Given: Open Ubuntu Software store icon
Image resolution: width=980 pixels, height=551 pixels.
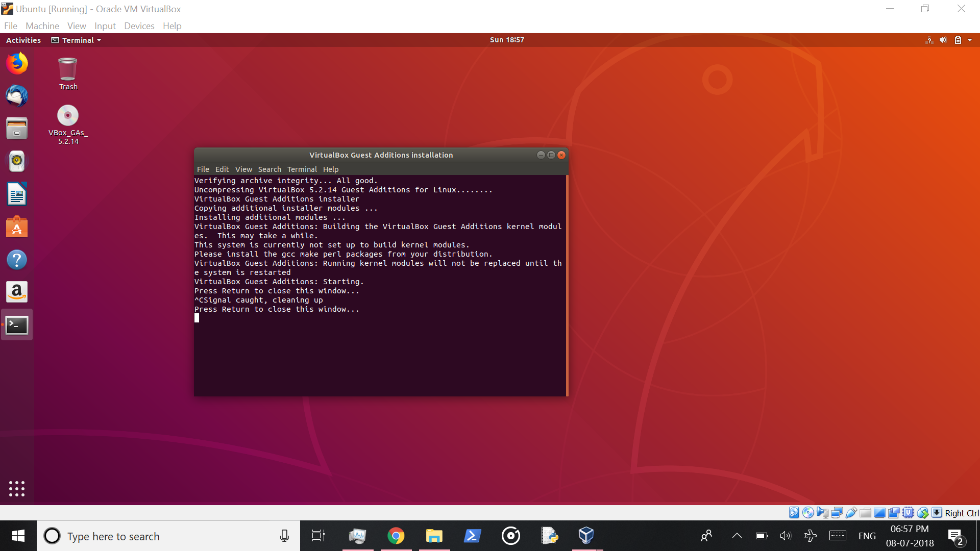Looking at the screenshot, I should point(17,227).
